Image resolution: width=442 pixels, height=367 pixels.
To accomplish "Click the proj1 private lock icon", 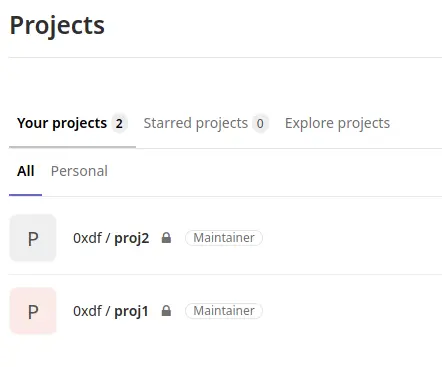I will click(166, 311).
